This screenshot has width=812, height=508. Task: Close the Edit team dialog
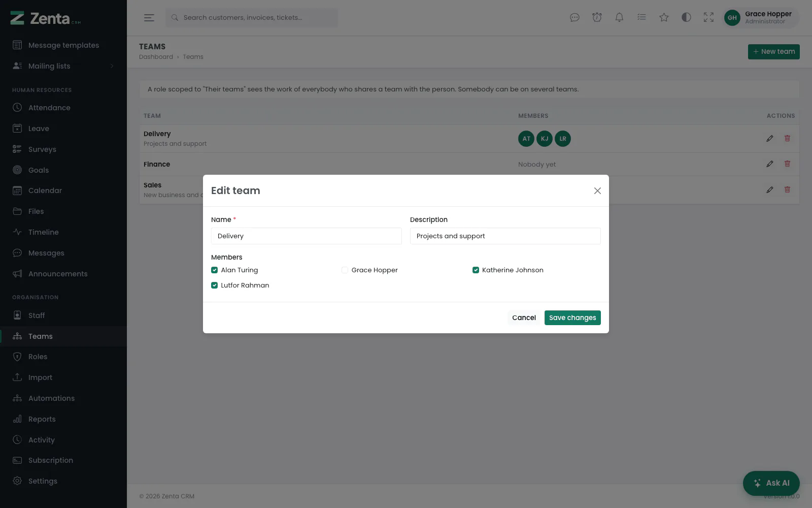tap(597, 191)
